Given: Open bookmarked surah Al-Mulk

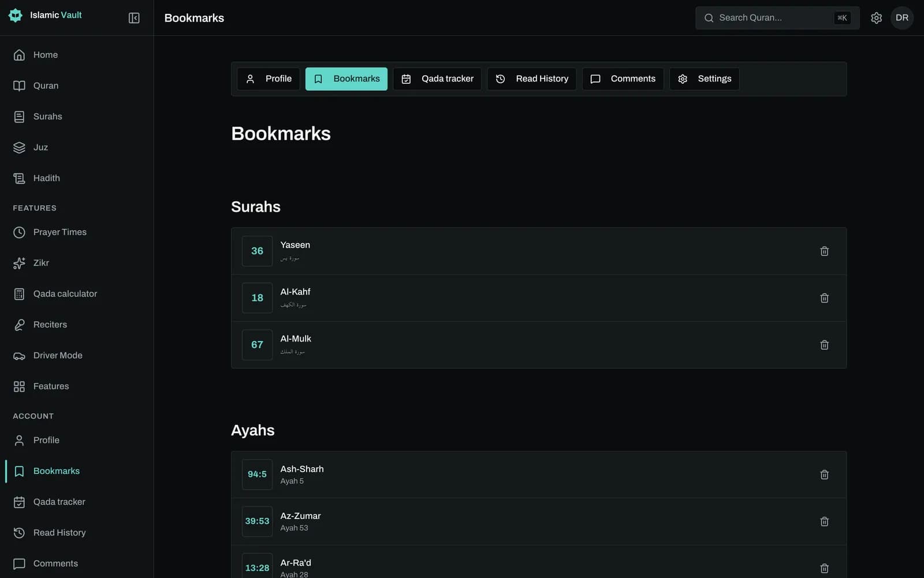Looking at the screenshot, I should click(x=539, y=344).
